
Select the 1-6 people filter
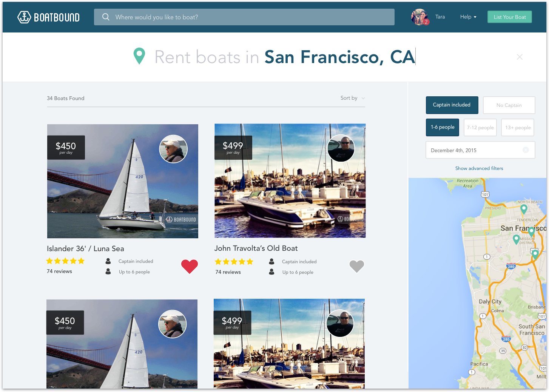(x=443, y=127)
